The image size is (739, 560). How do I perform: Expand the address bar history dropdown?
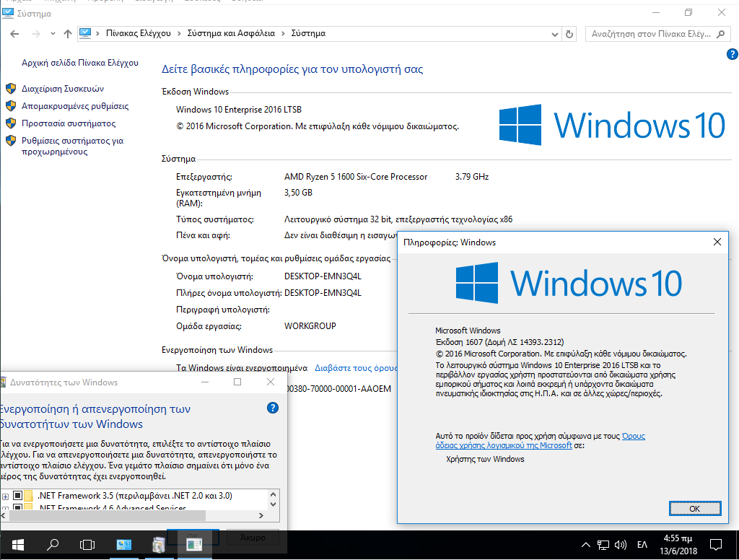(x=555, y=34)
